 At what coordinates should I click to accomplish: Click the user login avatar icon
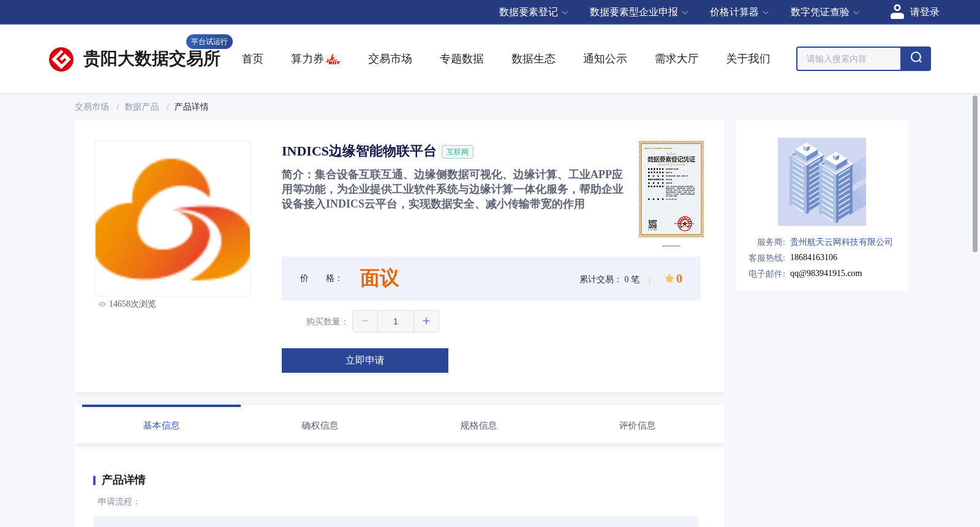point(897,12)
